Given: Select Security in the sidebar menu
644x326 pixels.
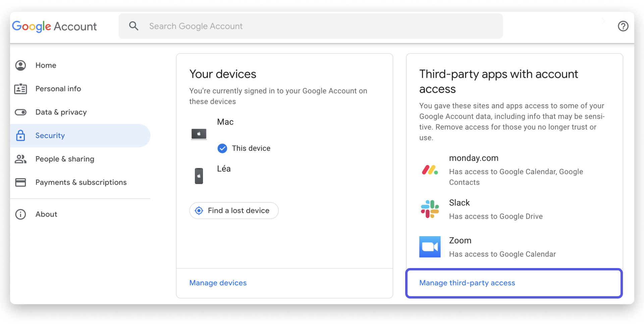Looking at the screenshot, I should (x=50, y=135).
